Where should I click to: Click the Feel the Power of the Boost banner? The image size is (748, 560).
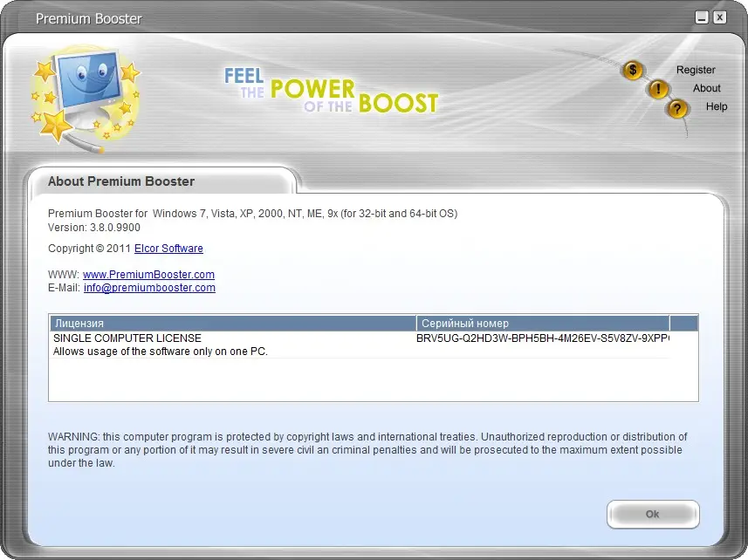click(331, 91)
